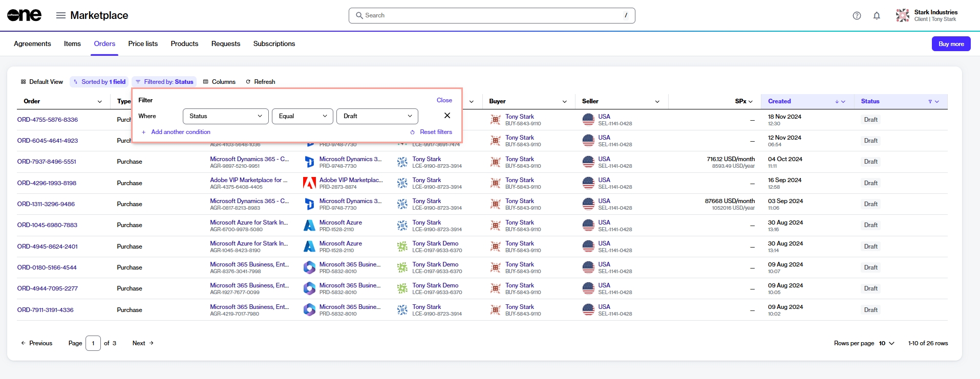This screenshot has width=980, height=379.
Task: Click the Adobe product icon for ORD-4296-1993-8198
Action: click(309, 183)
